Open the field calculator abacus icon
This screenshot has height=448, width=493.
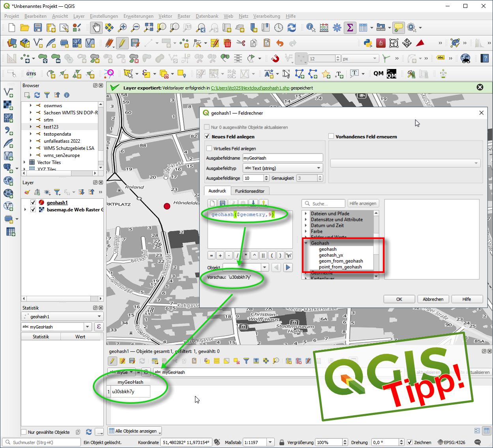point(324,28)
